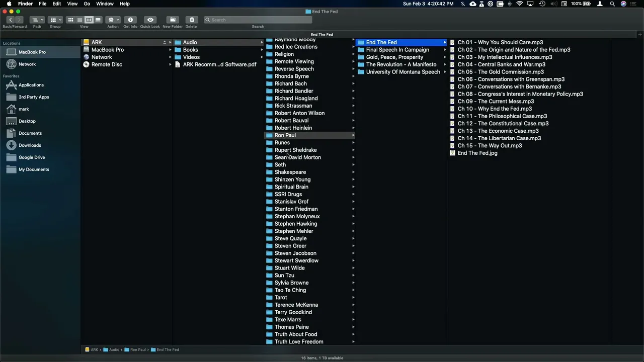Select the Ron Paul folder
The height and width of the screenshot is (362, 644).
(310, 135)
